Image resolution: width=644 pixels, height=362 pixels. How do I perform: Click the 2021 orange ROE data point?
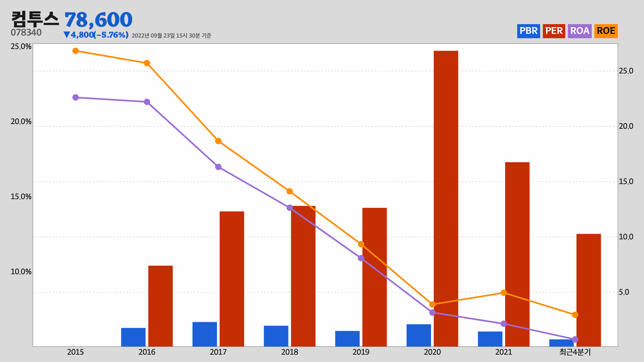pyautogui.click(x=504, y=293)
